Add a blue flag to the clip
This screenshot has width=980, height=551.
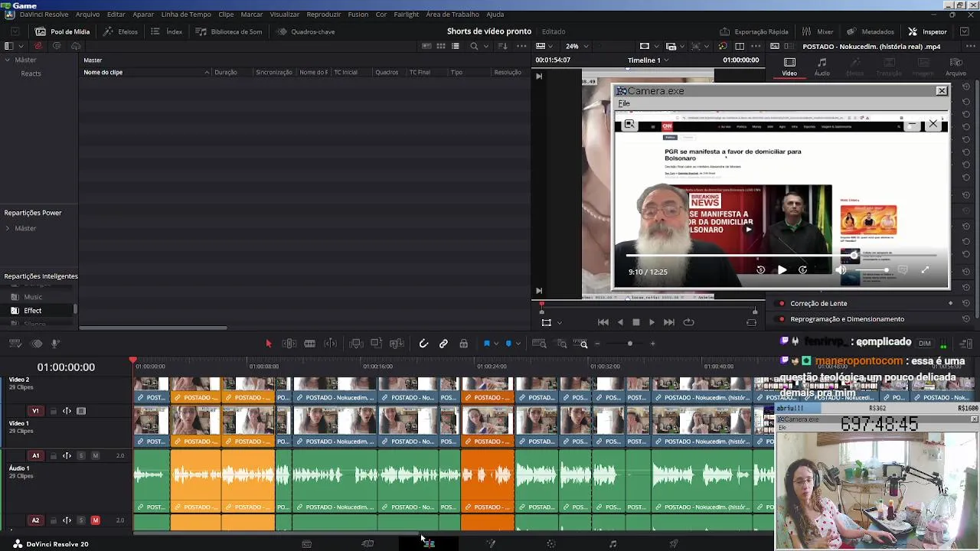(486, 344)
